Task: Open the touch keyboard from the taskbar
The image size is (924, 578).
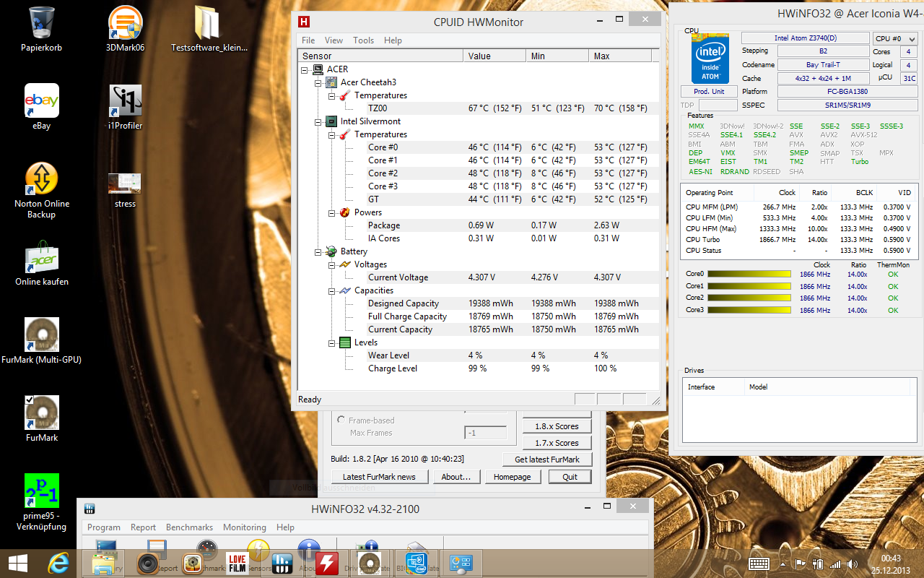Action: coord(759,564)
